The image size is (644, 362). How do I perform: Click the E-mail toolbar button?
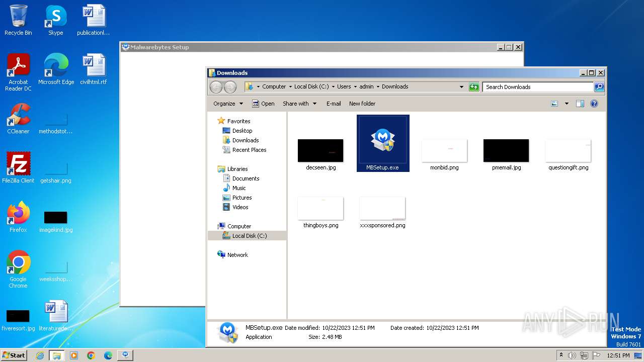[334, 104]
